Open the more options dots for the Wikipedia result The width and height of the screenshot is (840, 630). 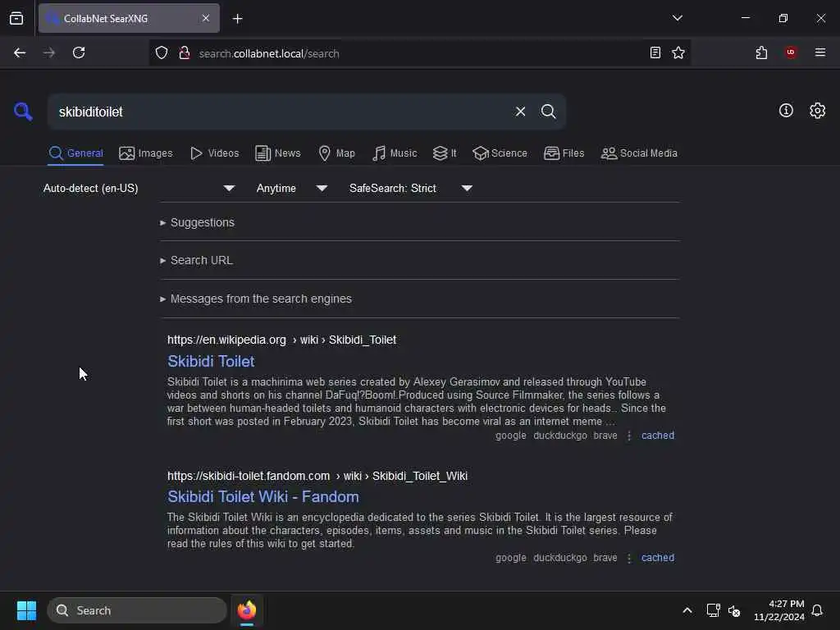pos(629,436)
